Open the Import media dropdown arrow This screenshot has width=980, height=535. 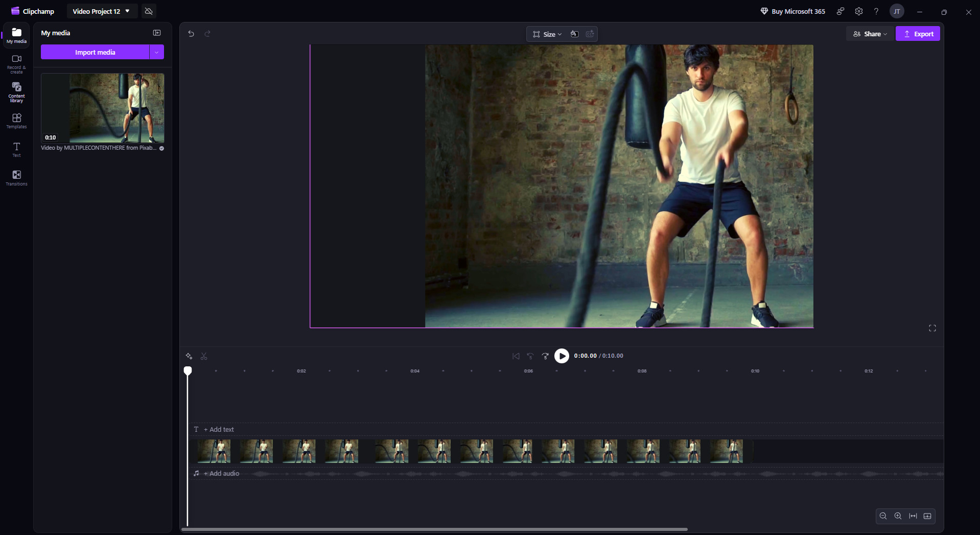pos(157,52)
